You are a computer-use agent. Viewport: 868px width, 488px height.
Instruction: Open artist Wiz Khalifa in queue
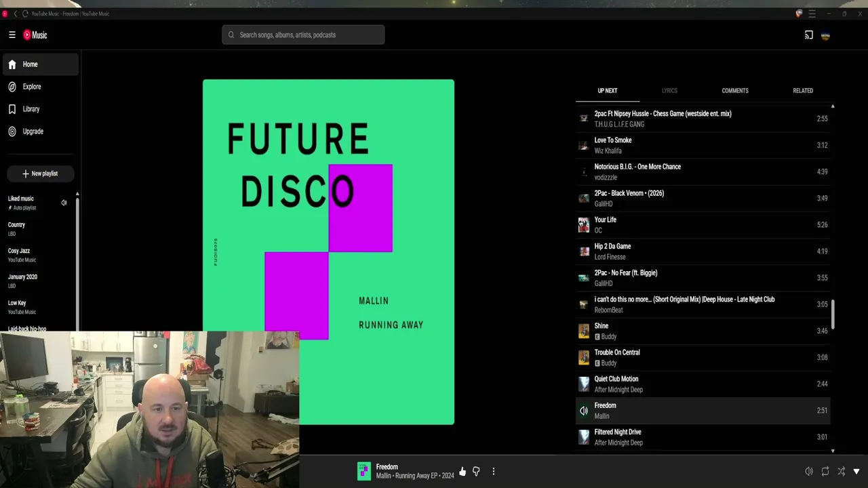(x=608, y=151)
